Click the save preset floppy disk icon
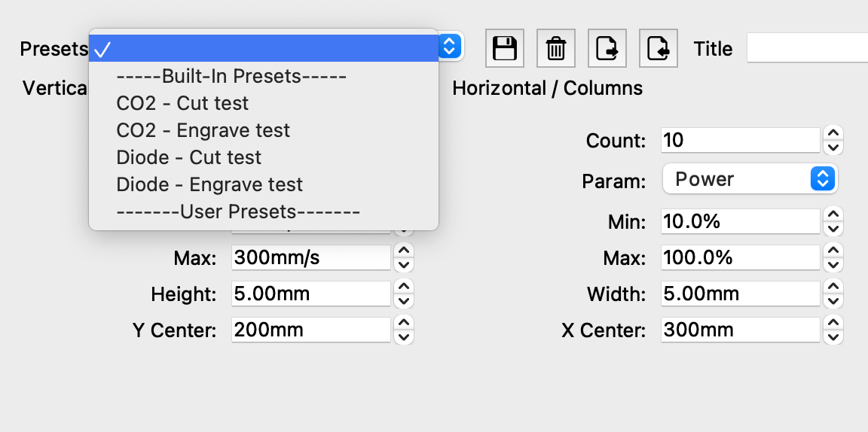Image resolution: width=868 pixels, height=432 pixels. pos(505,49)
